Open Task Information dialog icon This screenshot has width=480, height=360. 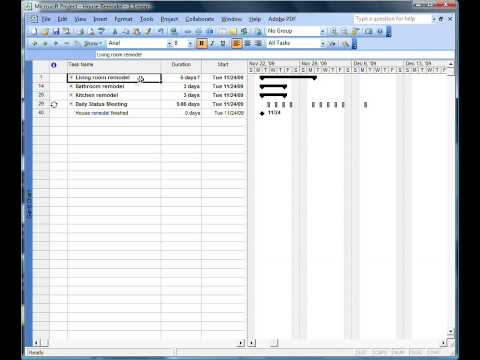coord(222,31)
